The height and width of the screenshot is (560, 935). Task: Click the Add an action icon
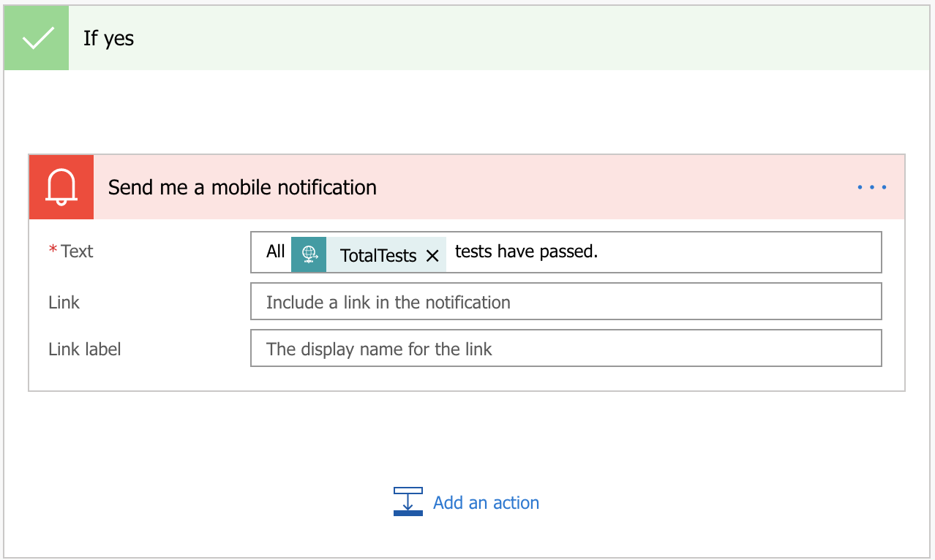[408, 502]
